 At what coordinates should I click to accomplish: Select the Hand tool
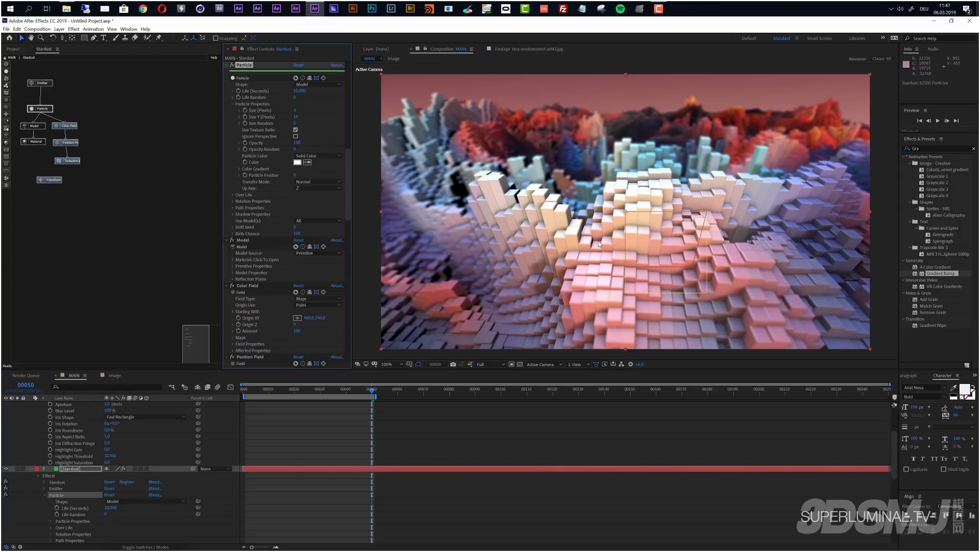[x=31, y=38]
